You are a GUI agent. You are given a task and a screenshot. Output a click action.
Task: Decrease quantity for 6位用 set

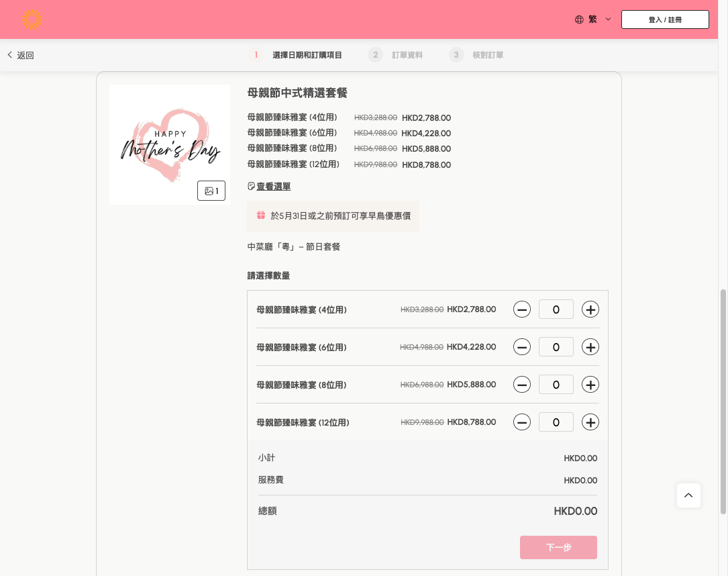[522, 347]
